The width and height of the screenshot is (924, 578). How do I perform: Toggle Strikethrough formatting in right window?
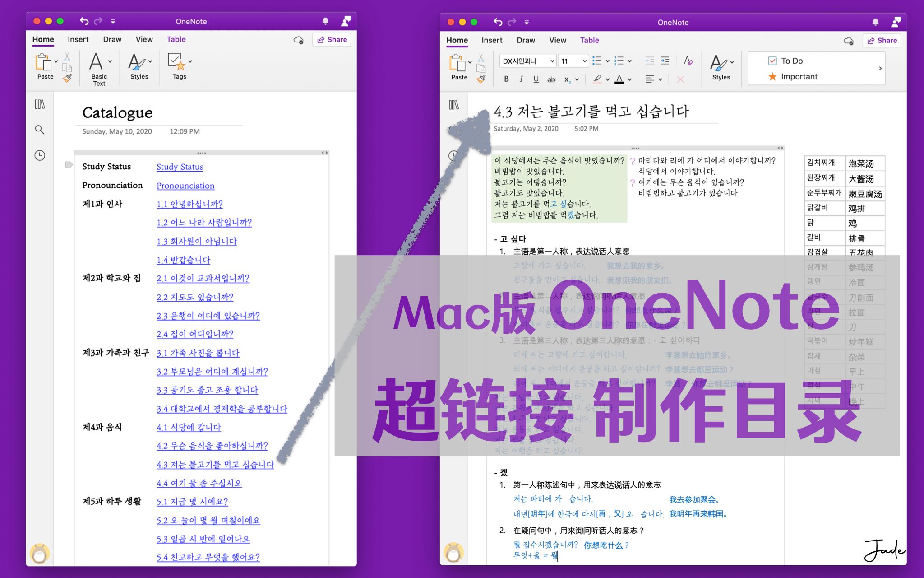point(551,79)
